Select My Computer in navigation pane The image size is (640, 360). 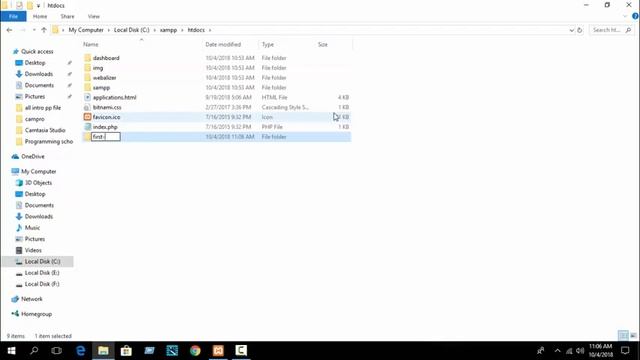(x=38, y=171)
